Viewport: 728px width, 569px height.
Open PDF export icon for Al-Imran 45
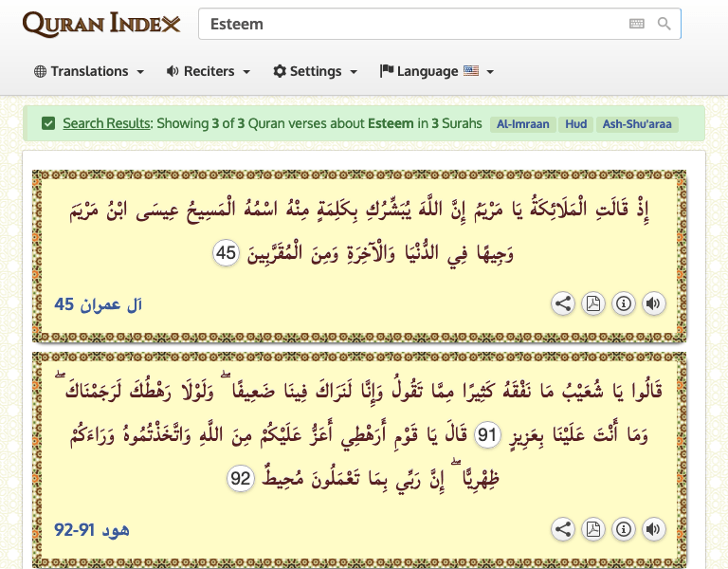click(x=593, y=303)
